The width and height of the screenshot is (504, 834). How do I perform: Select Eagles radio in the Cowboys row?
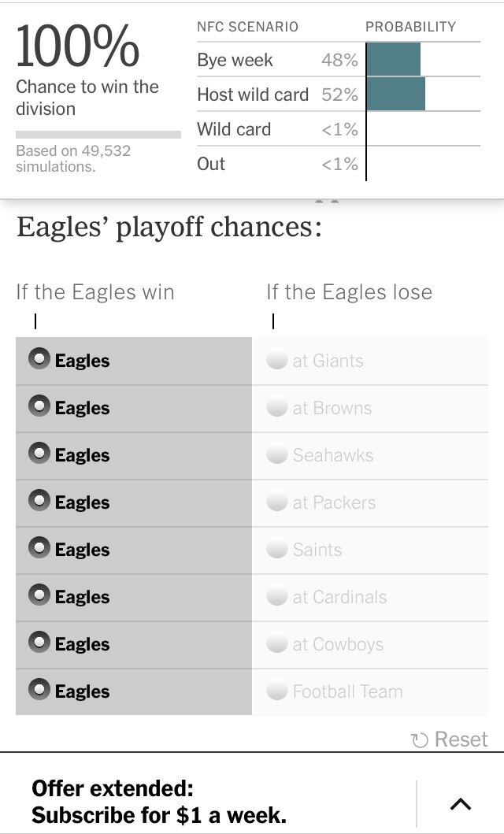pos(39,643)
